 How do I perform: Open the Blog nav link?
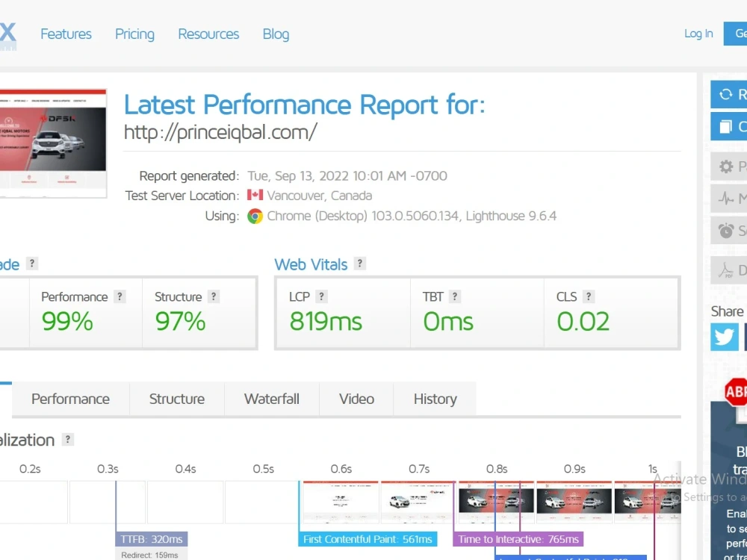click(276, 34)
